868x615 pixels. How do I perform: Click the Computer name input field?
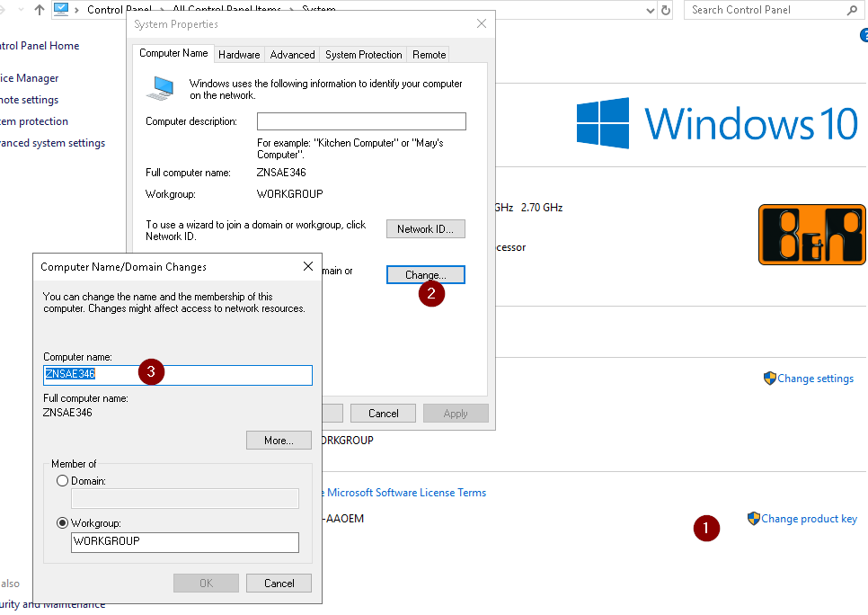click(178, 375)
